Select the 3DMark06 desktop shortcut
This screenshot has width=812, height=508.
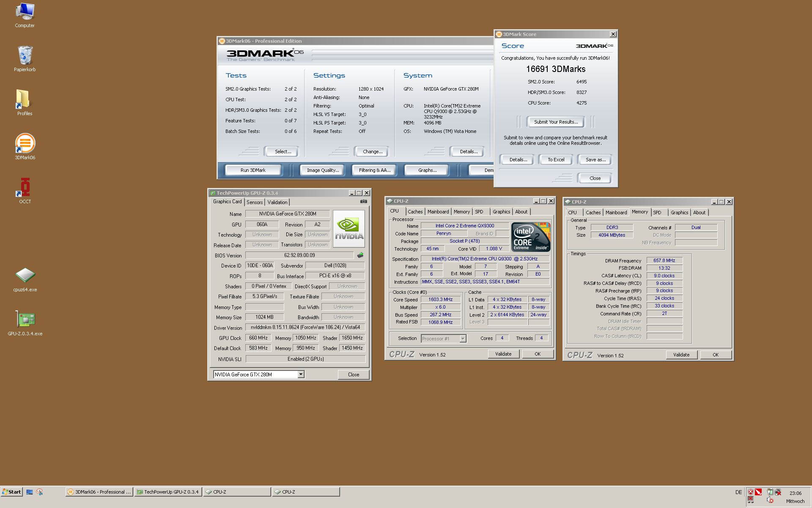pyautogui.click(x=25, y=146)
